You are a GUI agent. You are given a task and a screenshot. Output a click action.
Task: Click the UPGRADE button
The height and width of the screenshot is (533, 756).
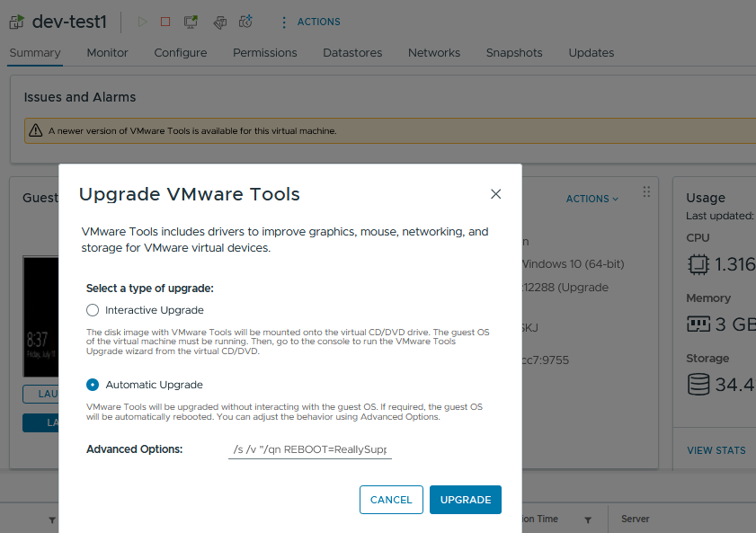coord(466,500)
